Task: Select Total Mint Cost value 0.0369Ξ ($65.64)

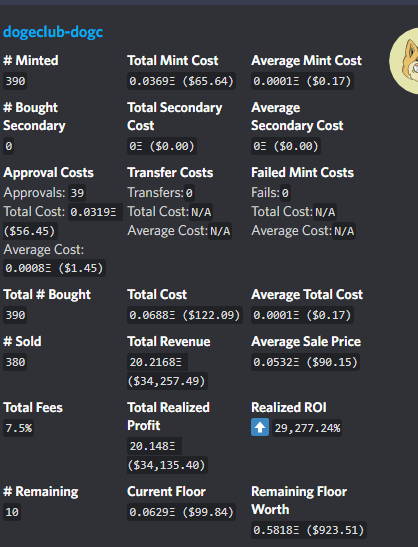Action: [181, 81]
